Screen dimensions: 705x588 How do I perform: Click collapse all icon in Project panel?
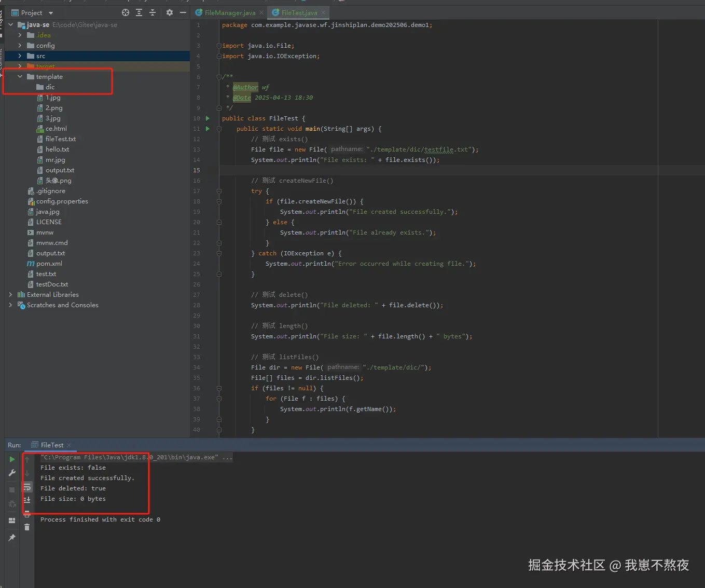click(x=153, y=12)
